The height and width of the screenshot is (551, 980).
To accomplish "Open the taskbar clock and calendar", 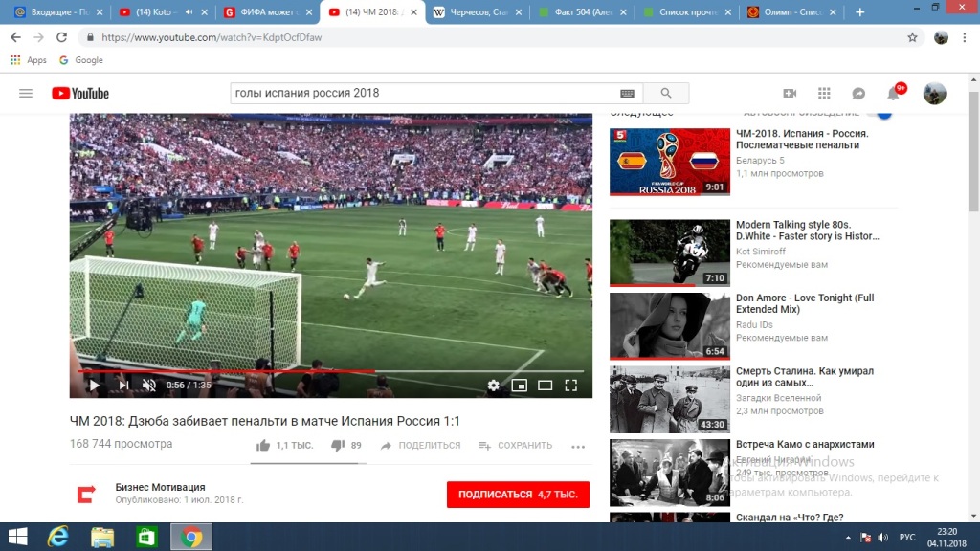I will click(x=947, y=538).
